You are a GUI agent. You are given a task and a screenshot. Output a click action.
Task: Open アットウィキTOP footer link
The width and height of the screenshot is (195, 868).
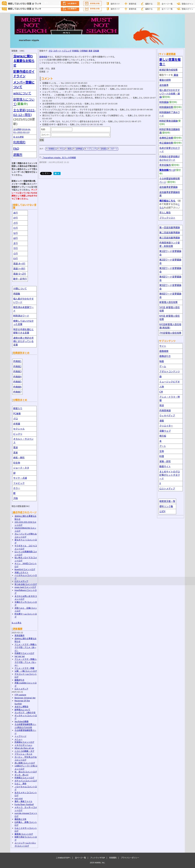pos(97,858)
